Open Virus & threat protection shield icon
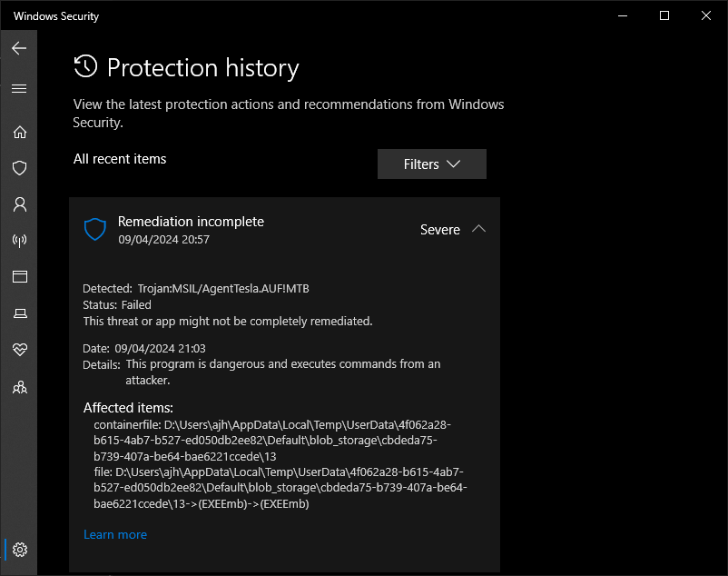728x576 pixels. 19,168
